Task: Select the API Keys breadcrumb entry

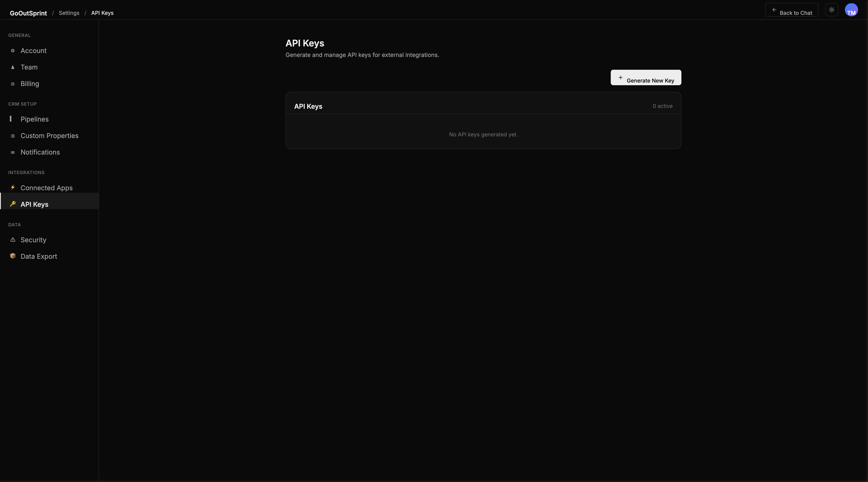Action: tap(102, 13)
